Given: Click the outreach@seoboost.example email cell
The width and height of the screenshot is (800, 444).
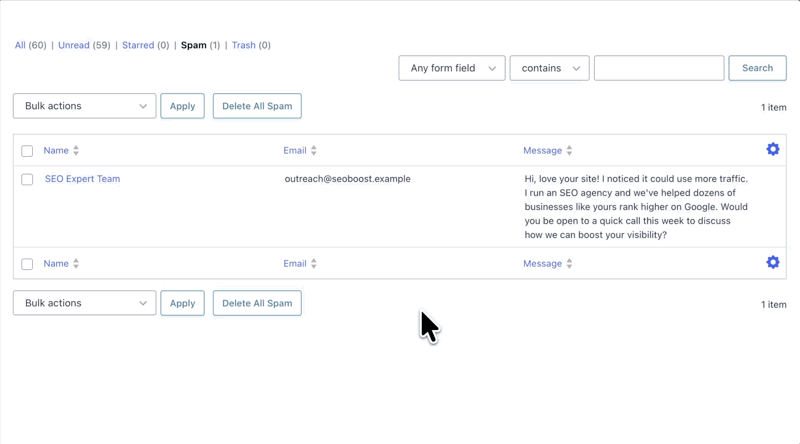Looking at the screenshot, I should [x=347, y=179].
